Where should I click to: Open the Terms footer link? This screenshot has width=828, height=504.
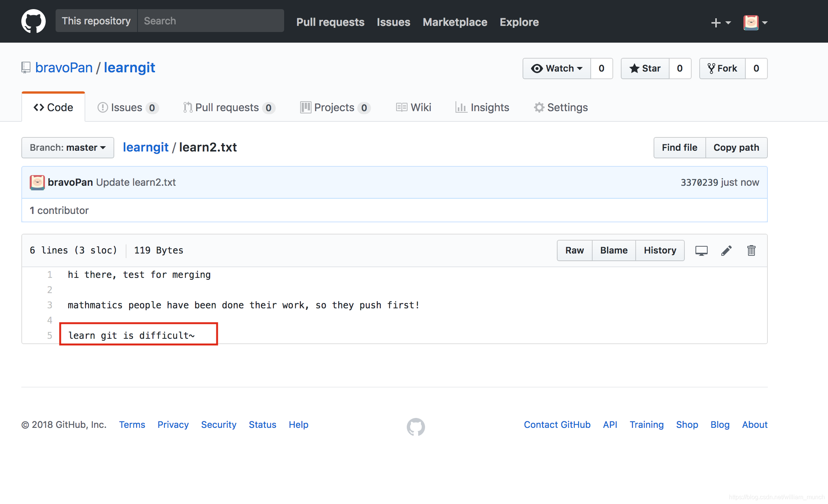click(132, 424)
